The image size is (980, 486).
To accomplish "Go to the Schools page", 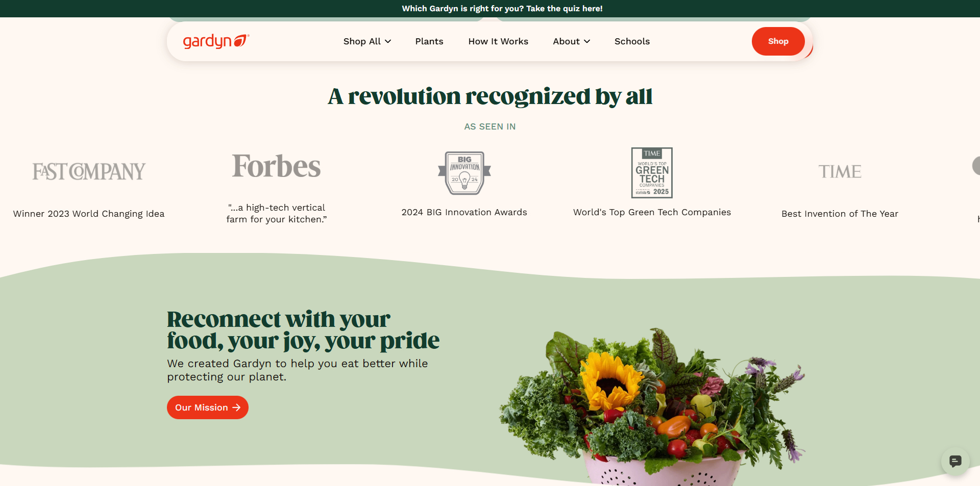I will click(x=632, y=41).
